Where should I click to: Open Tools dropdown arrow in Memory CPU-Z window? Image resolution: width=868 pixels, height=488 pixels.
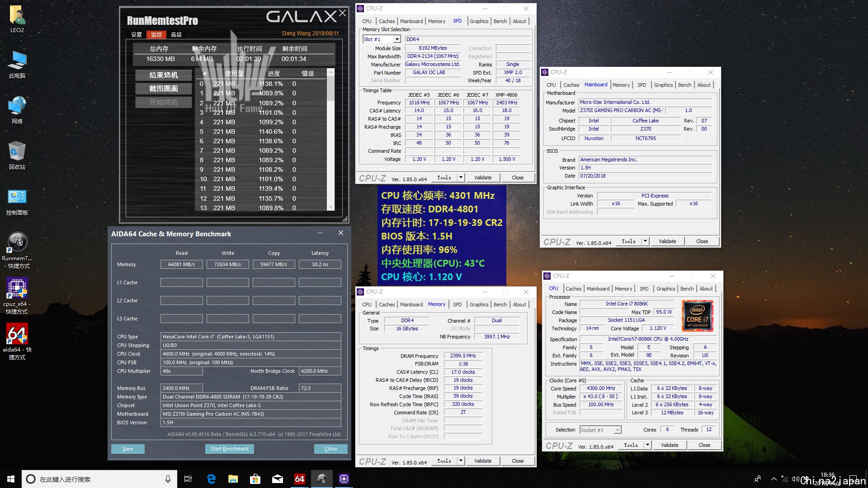click(x=461, y=461)
